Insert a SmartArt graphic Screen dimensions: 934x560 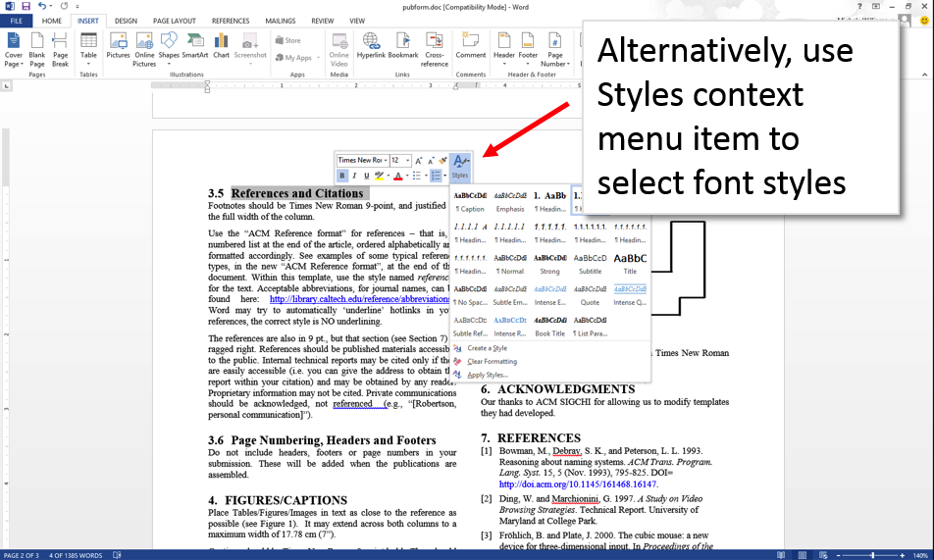(195, 46)
